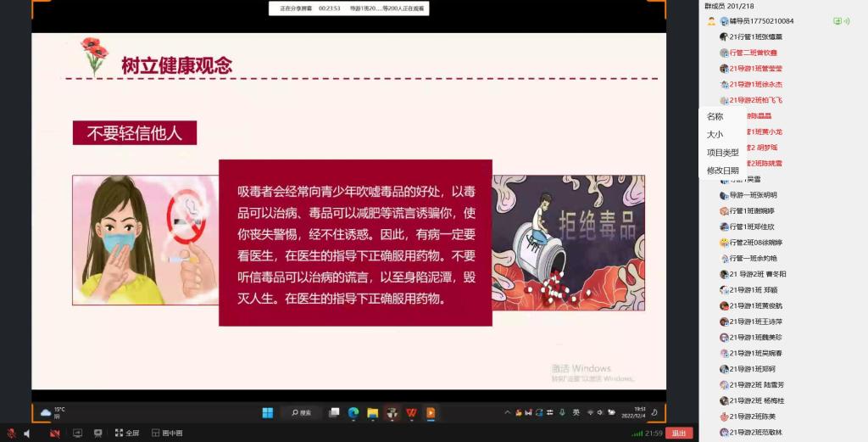
Task: Toggle the speaker volume icon
Action: tap(27, 434)
